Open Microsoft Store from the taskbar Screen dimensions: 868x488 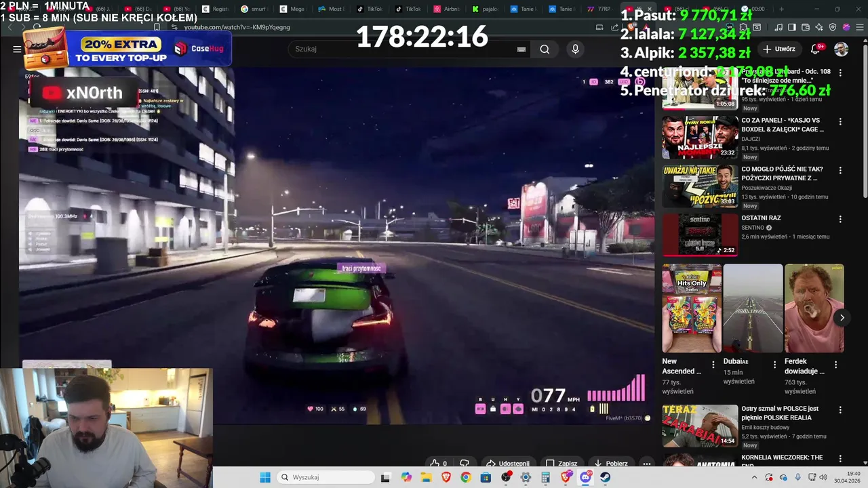click(486, 477)
